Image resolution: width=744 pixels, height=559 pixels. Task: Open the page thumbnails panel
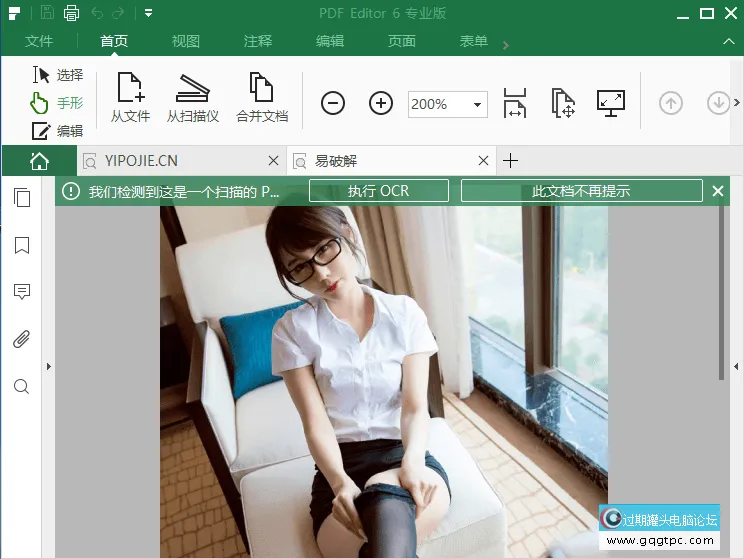click(22, 197)
